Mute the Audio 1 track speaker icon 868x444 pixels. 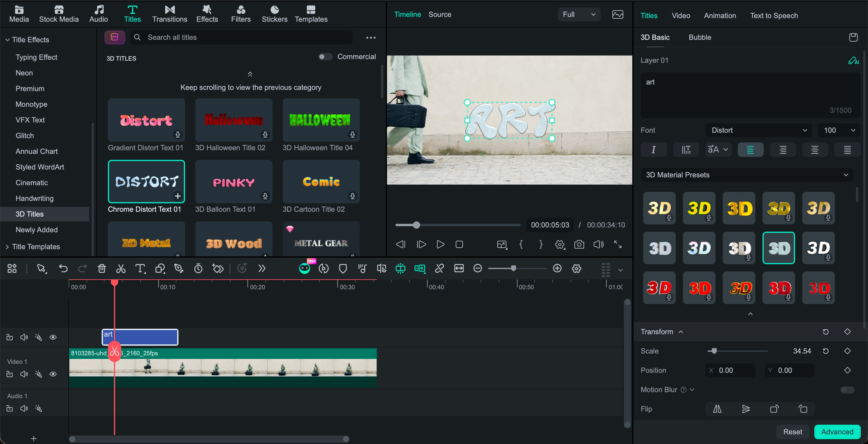[x=24, y=409]
